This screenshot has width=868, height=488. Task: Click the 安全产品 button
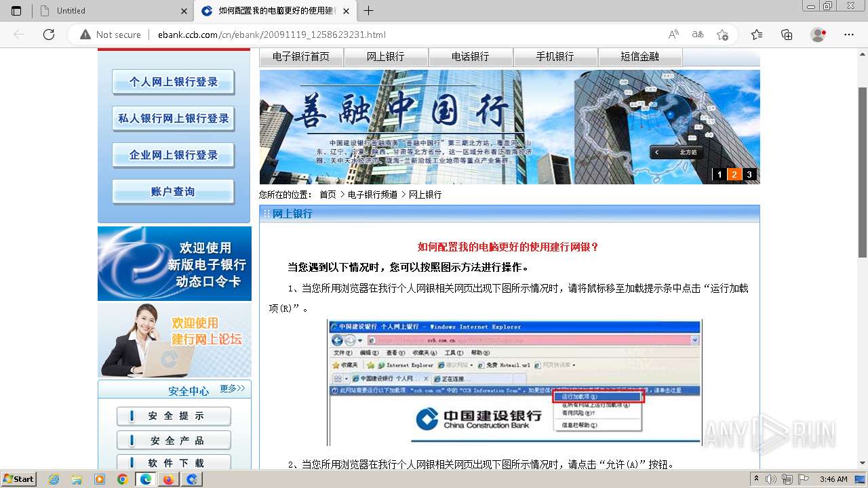[x=174, y=441]
